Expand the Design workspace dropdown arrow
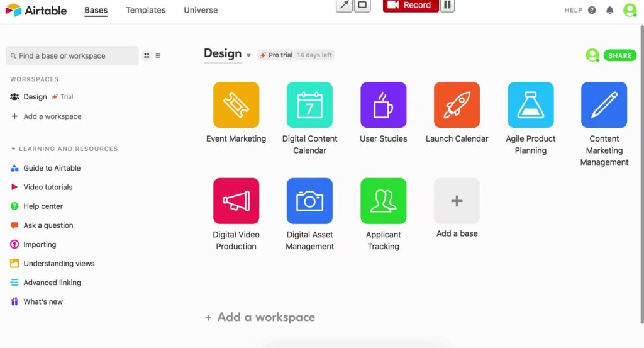644x348 pixels. 248,56
